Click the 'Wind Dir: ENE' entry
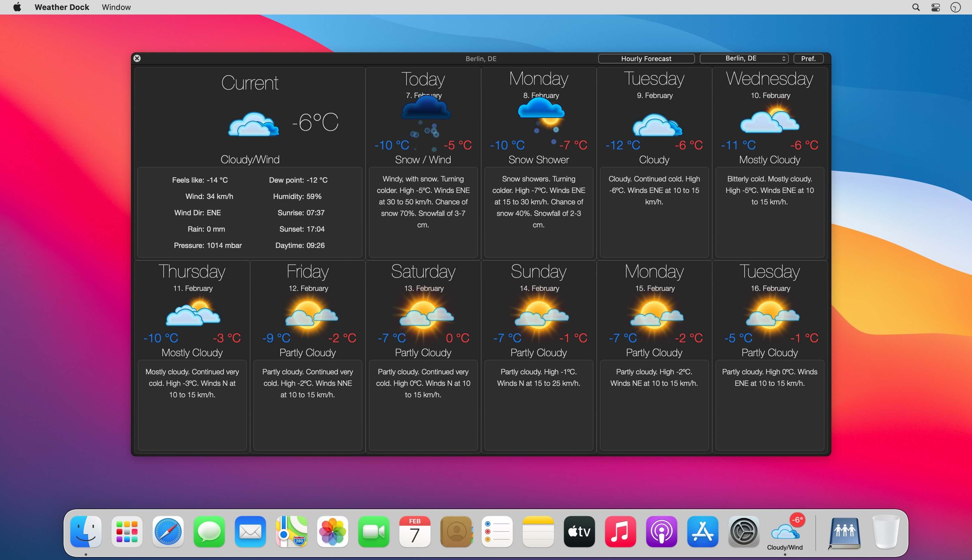972x560 pixels. click(x=198, y=213)
